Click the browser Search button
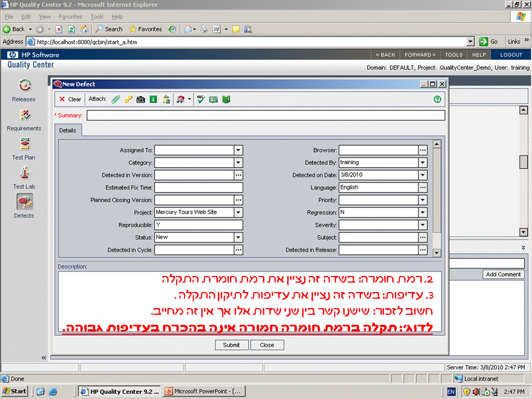This screenshot has width=532, height=399. (x=109, y=29)
